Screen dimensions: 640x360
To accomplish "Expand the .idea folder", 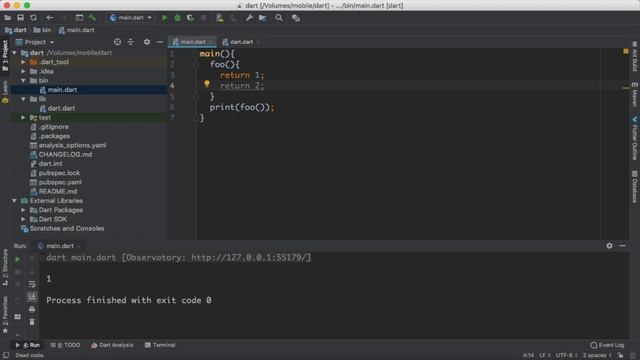I will pyautogui.click(x=23, y=71).
